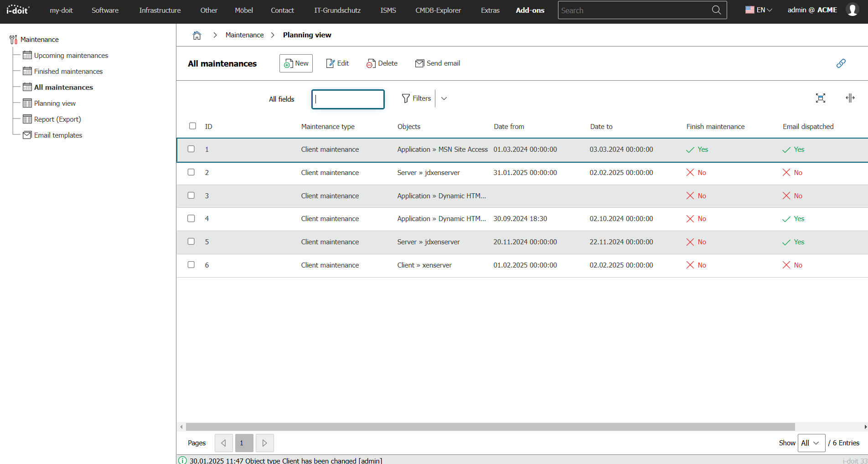Click the scroll right arrow of horizontal scrollbar

[865, 427]
